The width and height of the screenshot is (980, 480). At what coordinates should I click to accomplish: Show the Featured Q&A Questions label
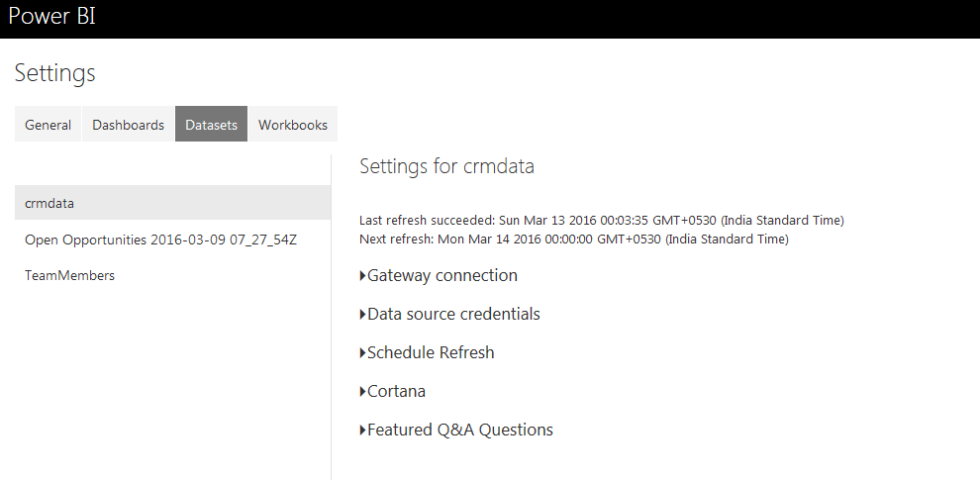click(460, 431)
